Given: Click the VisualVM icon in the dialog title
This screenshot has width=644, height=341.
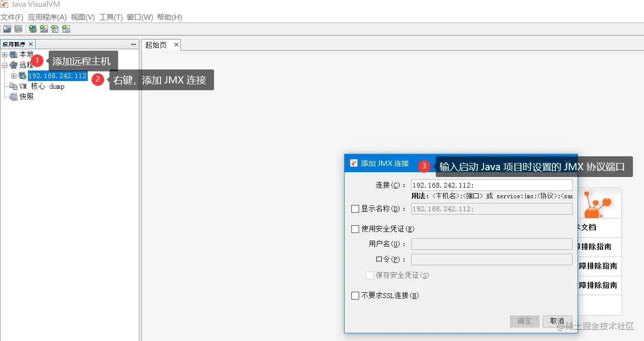Looking at the screenshot, I should click(354, 163).
